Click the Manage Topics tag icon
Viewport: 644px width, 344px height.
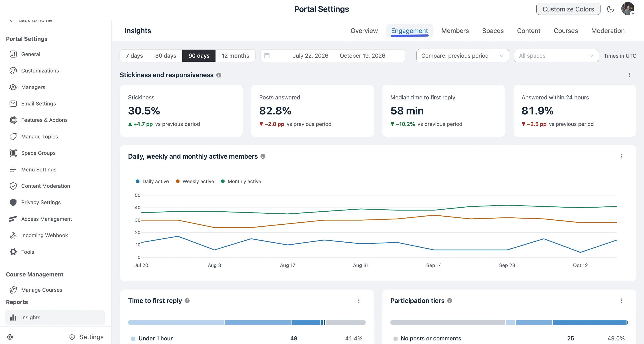click(13, 137)
